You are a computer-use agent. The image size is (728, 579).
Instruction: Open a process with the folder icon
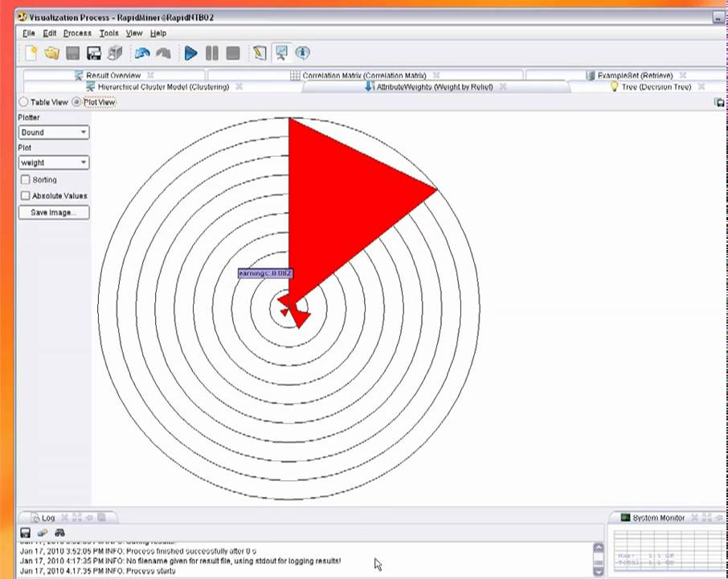[51, 53]
